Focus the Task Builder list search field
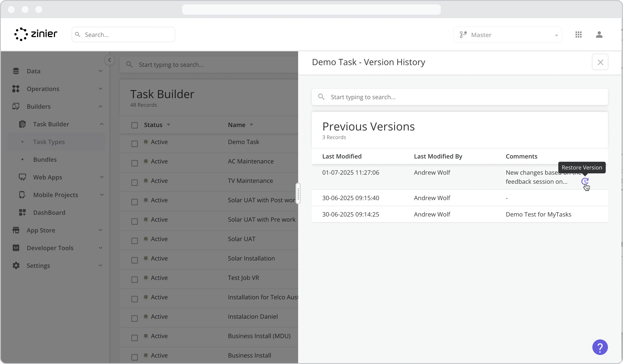This screenshot has height=364, width=623. [x=209, y=65]
